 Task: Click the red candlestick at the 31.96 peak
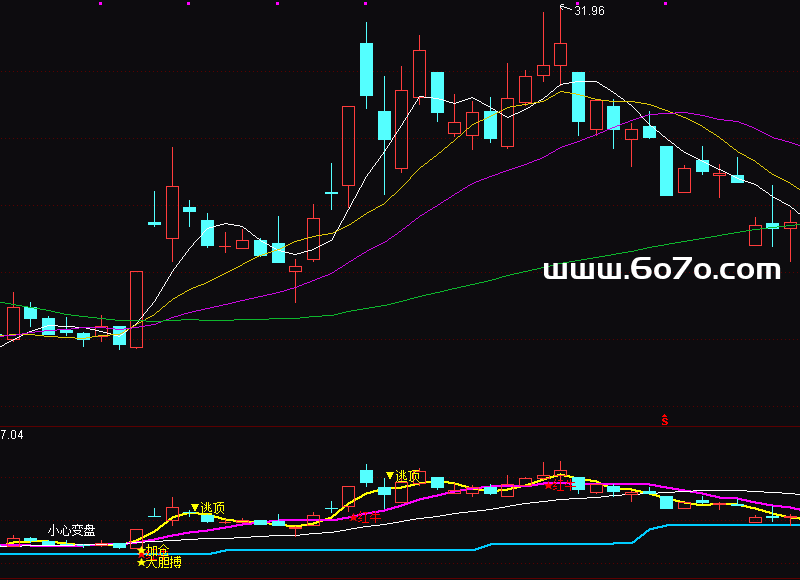(x=560, y=54)
